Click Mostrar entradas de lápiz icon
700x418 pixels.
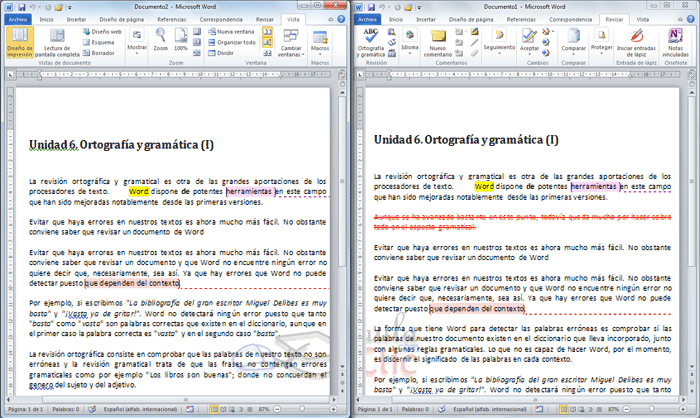point(474,32)
